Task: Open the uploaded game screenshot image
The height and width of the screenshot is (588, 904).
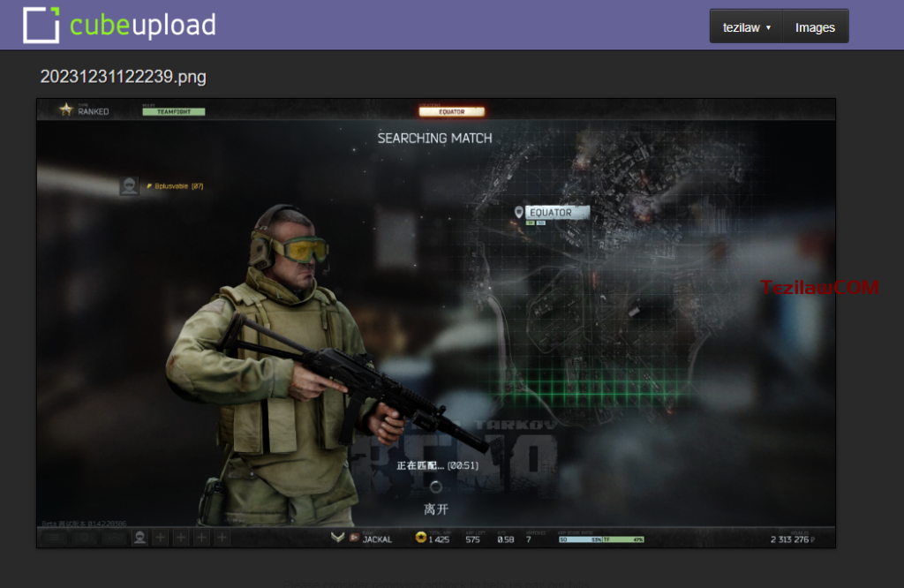Action: tap(436, 323)
